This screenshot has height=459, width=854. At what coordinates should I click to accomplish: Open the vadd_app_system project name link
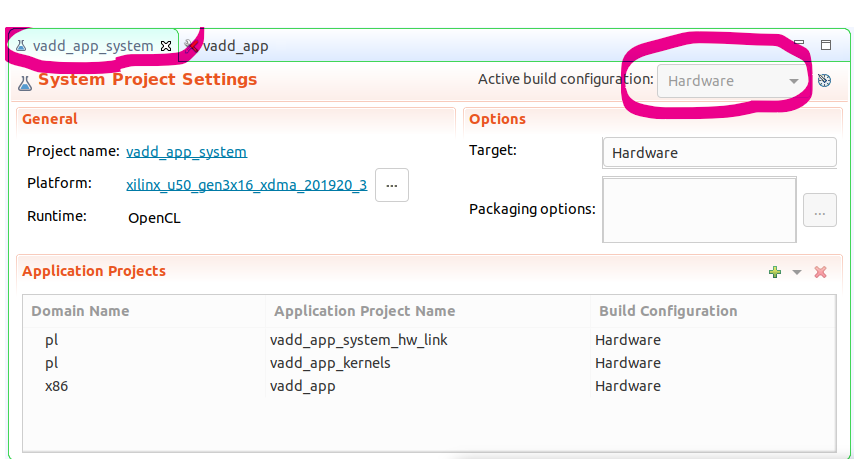[186, 152]
